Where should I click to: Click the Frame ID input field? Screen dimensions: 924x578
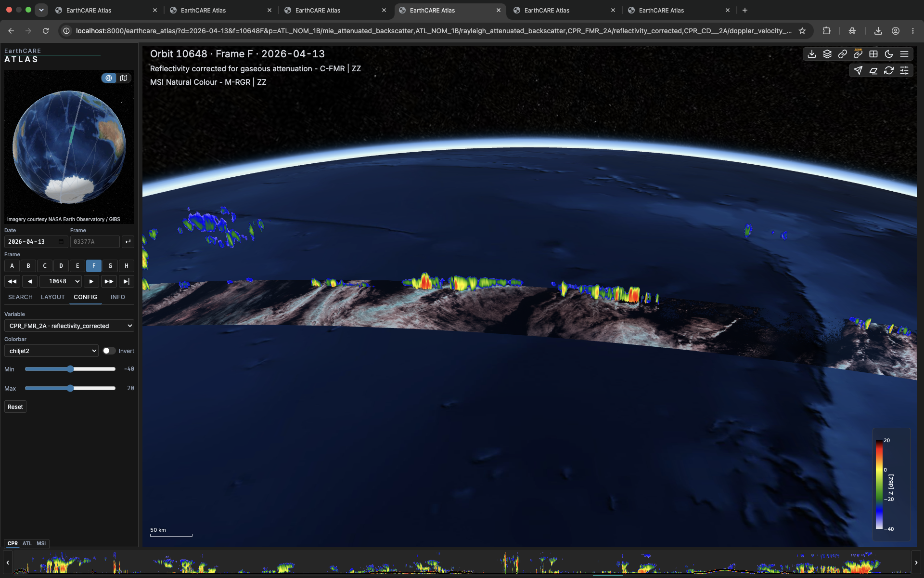click(x=95, y=242)
